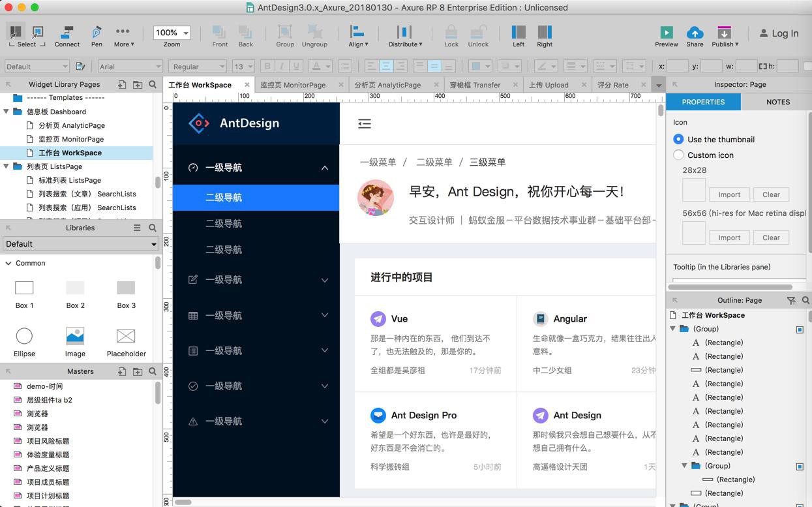Search in the Pages panel
The width and height of the screenshot is (812, 507).
(x=153, y=84)
